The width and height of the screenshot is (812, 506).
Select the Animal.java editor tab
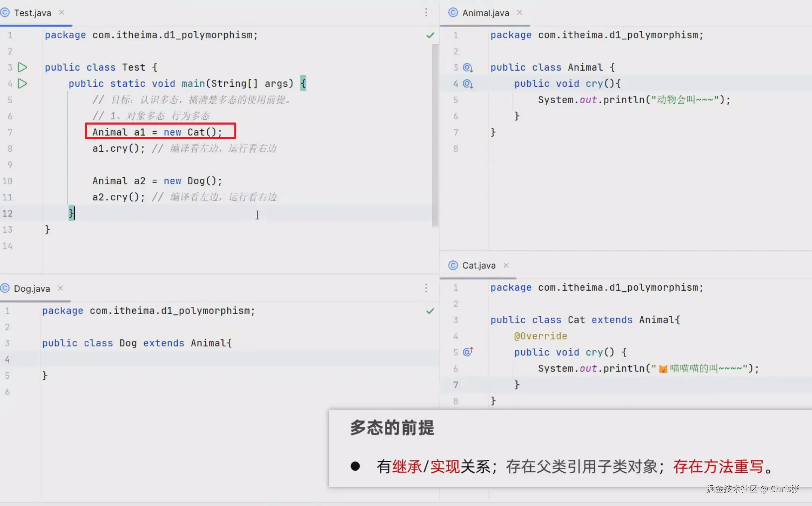485,13
